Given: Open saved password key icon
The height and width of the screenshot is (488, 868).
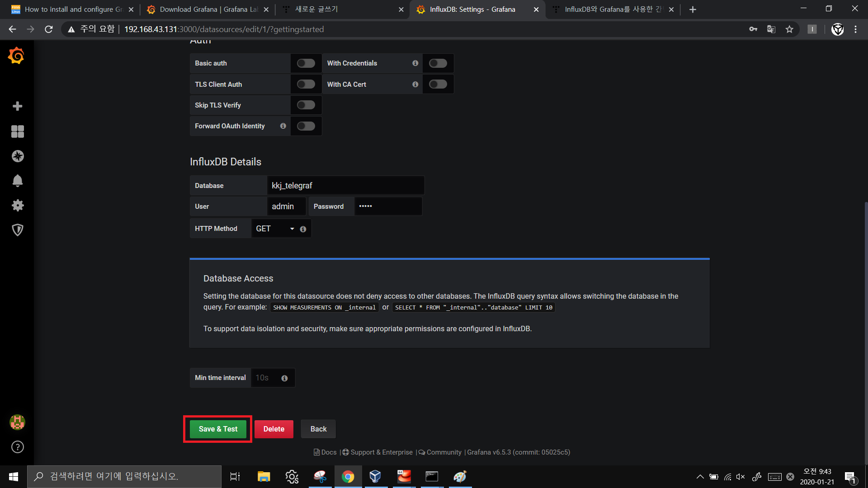Looking at the screenshot, I should pyautogui.click(x=753, y=29).
